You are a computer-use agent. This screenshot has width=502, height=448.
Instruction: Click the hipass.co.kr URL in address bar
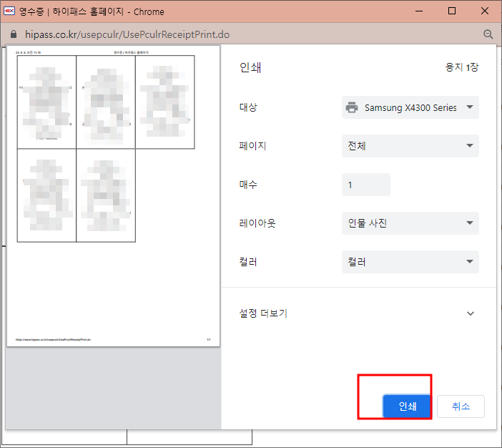point(127,34)
